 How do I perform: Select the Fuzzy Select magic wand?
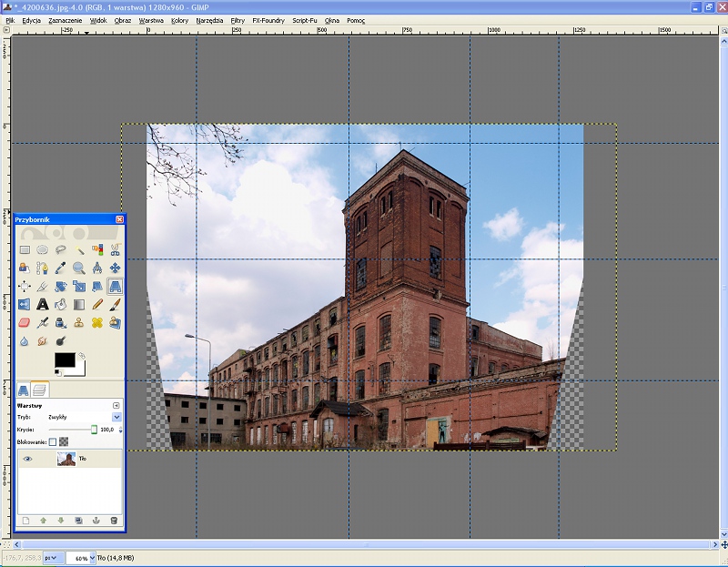pos(78,249)
